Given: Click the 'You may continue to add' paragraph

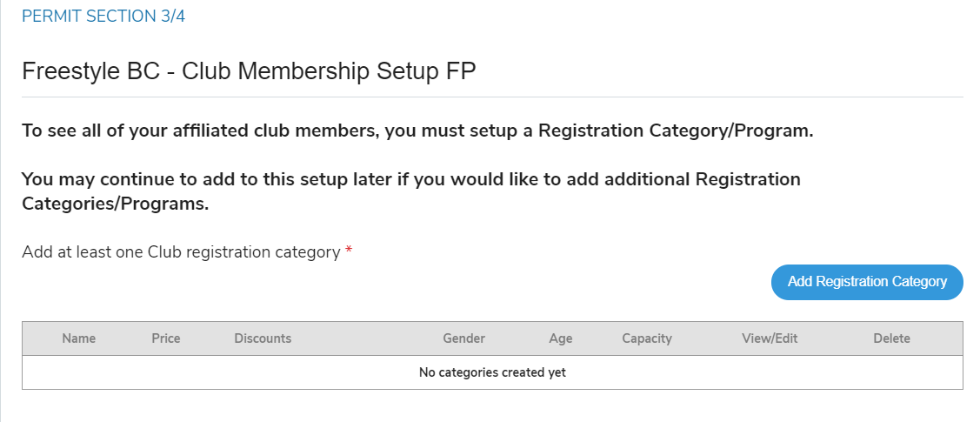Looking at the screenshot, I should tap(410, 179).
